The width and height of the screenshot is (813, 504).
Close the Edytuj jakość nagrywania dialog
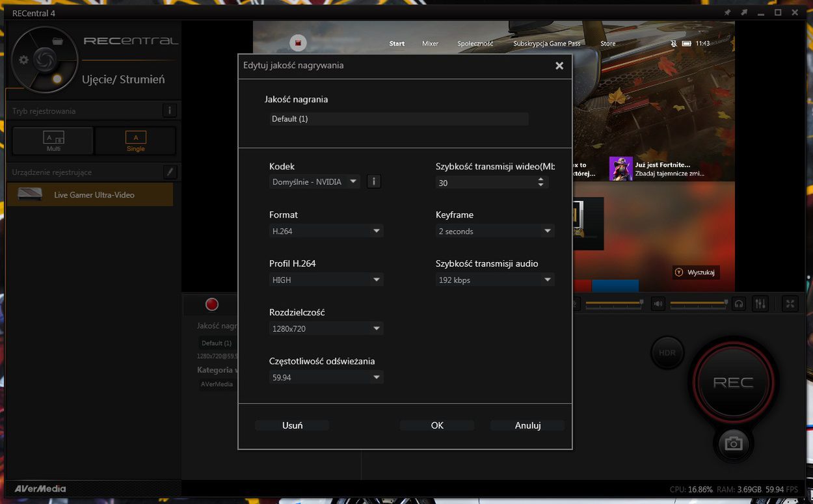tap(559, 66)
